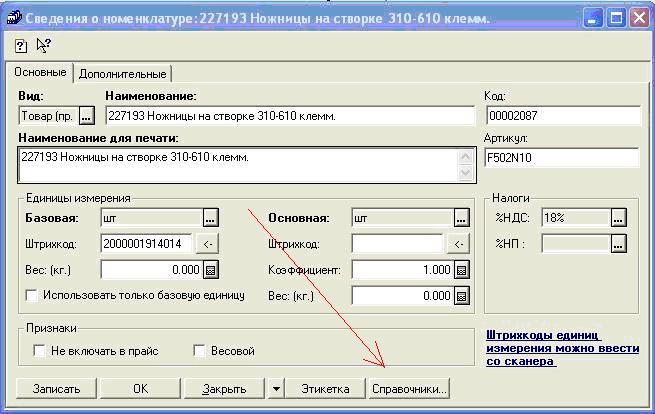Click calculator icon next to main unit Вес

[x=461, y=296]
